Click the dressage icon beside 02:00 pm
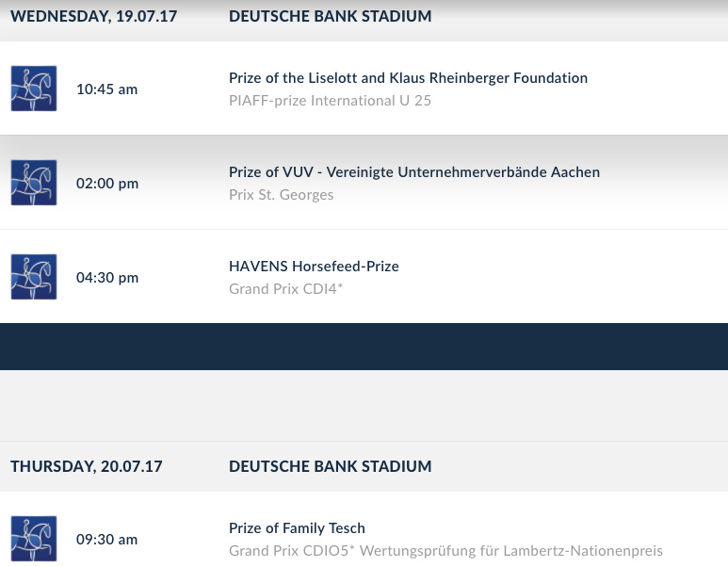728x567 pixels. click(x=34, y=183)
